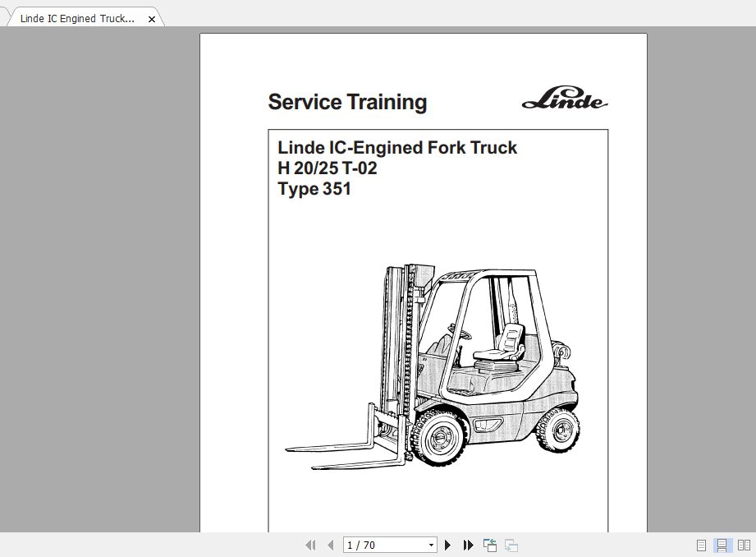
Task: Select the Linde IC Engined Truck tab
Action: (x=77, y=18)
